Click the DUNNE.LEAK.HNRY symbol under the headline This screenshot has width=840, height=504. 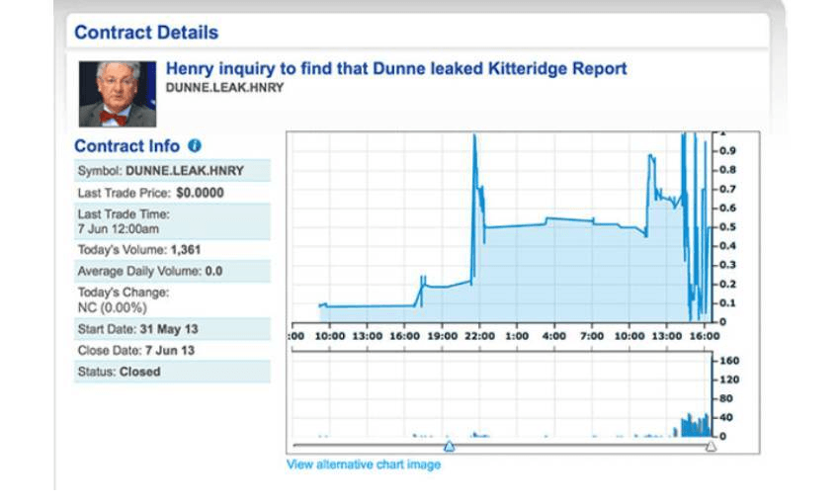[x=224, y=88]
